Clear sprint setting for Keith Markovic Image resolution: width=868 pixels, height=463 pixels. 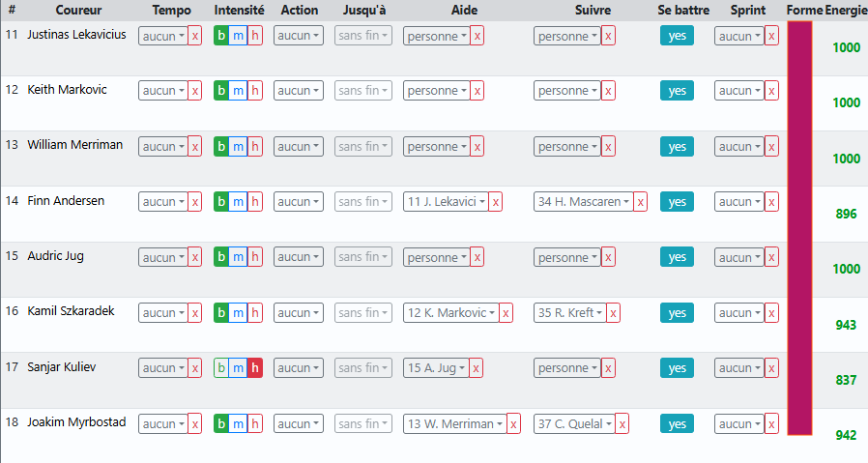click(x=770, y=91)
